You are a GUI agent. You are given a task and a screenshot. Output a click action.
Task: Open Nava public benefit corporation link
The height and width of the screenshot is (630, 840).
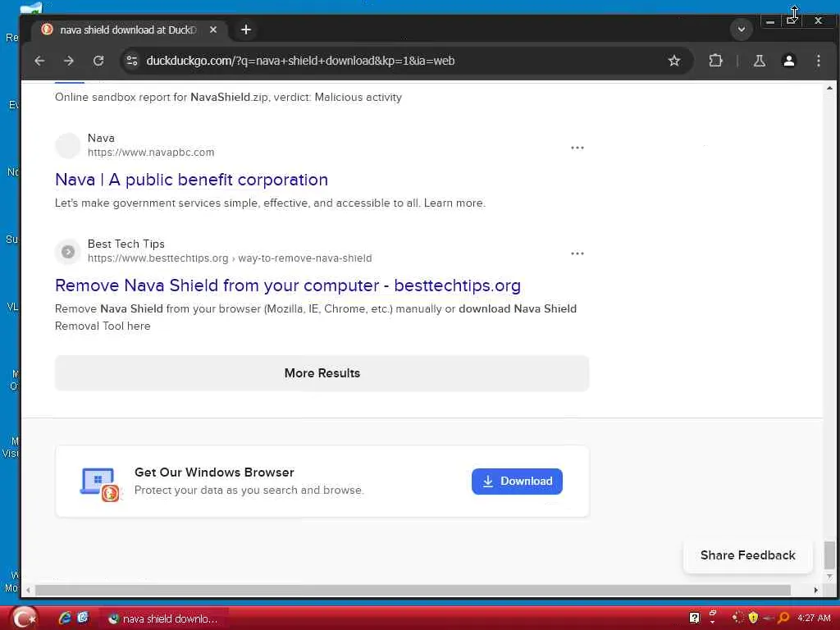pyautogui.click(x=191, y=180)
